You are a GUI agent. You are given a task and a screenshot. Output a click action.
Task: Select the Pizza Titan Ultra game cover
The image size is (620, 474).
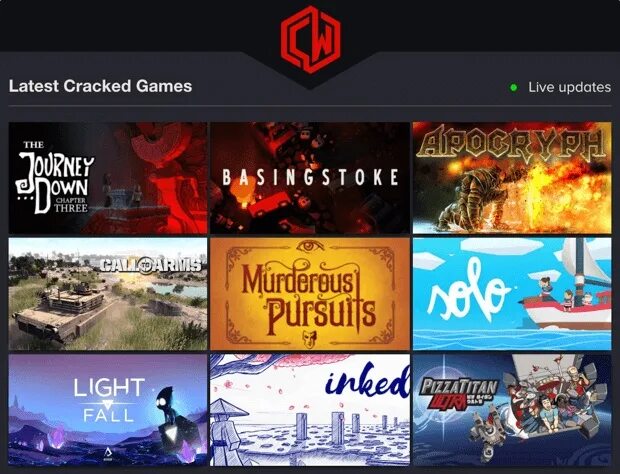click(x=512, y=410)
